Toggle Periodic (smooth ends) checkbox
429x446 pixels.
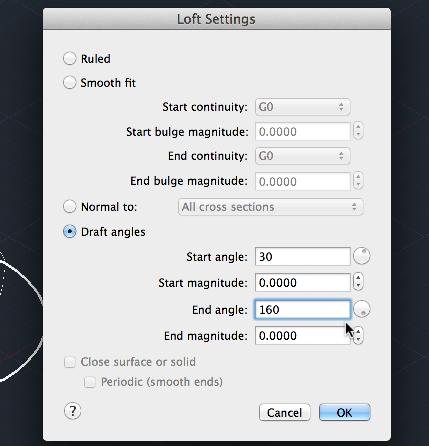90,382
